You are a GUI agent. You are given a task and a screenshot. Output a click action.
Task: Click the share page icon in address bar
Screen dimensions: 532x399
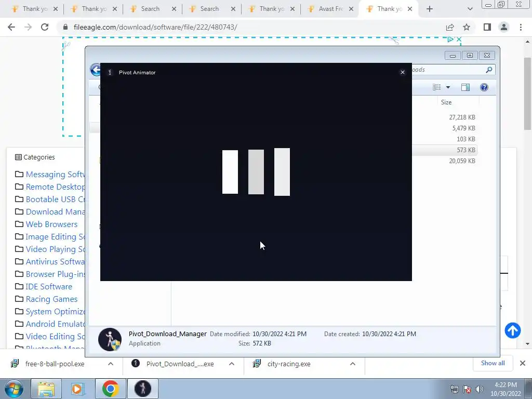coord(450,27)
